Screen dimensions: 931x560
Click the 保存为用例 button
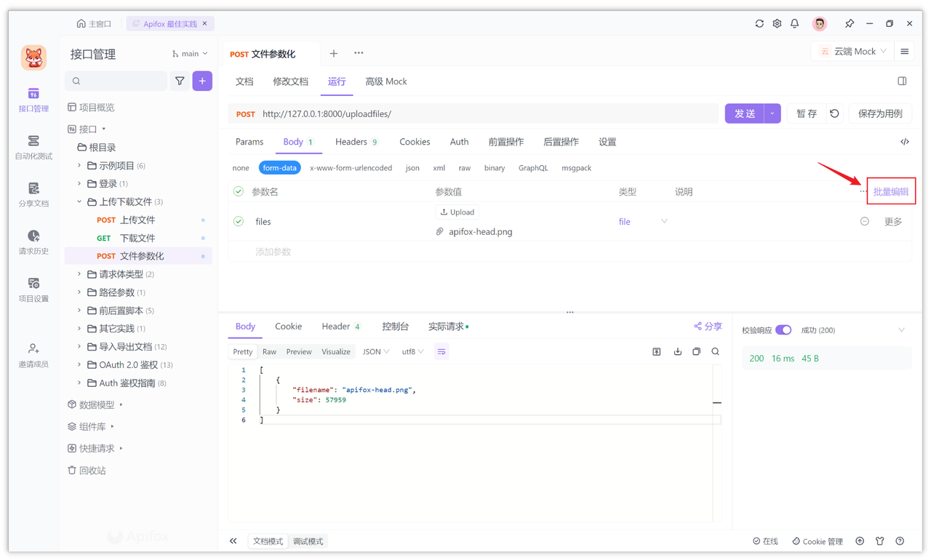880,113
